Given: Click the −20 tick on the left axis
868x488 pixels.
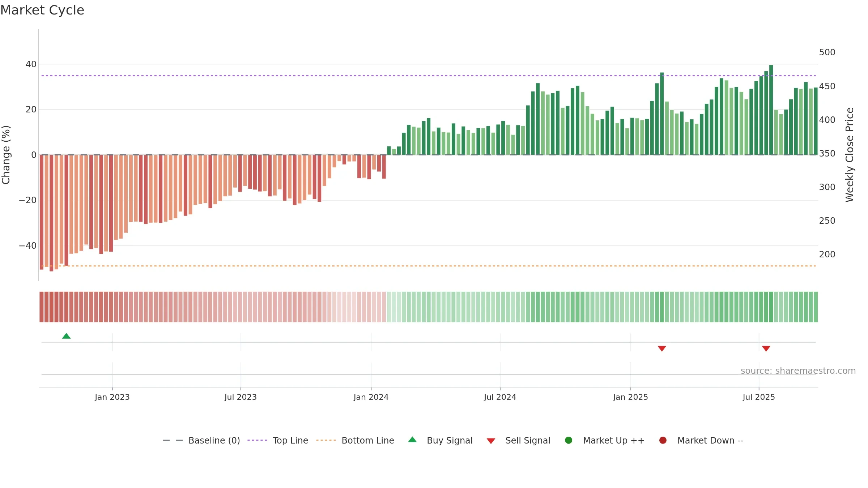Looking at the screenshot, I should click(28, 200).
